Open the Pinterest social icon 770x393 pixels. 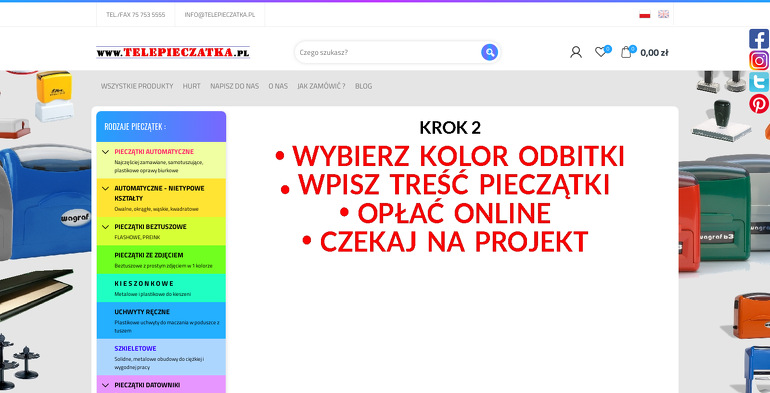pyautogui.click(x=759, y=104)
